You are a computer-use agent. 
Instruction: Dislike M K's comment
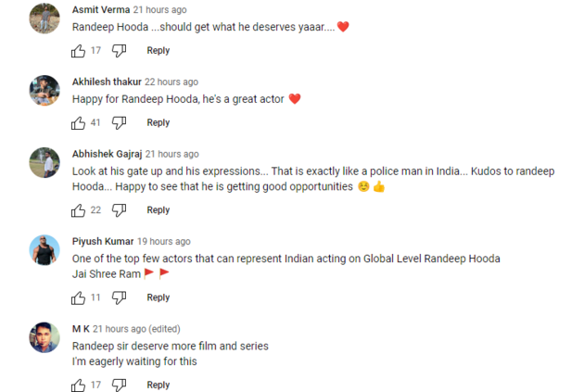click(x=119, y=385)
